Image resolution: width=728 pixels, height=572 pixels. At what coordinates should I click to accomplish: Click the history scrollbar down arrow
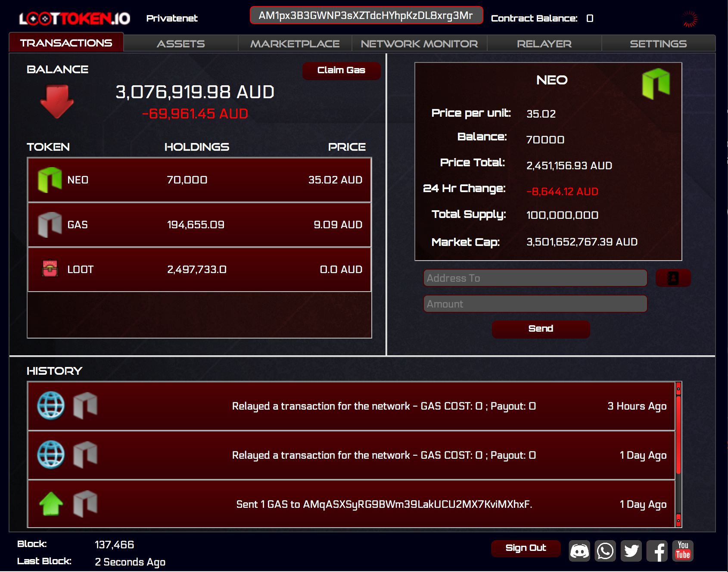click(x=678, y=520)
